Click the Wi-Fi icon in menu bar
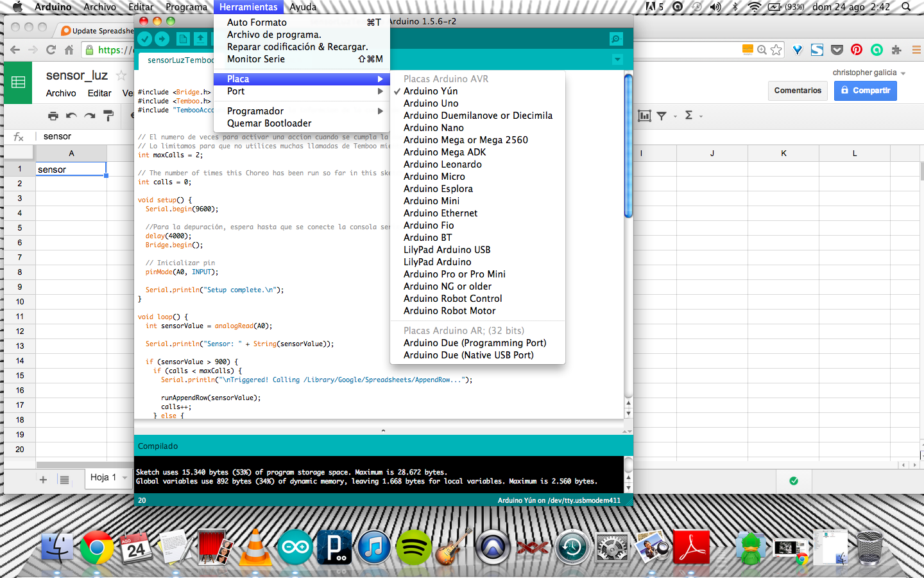Viewport: 924px width, 578px height. [x=755, y=7]
